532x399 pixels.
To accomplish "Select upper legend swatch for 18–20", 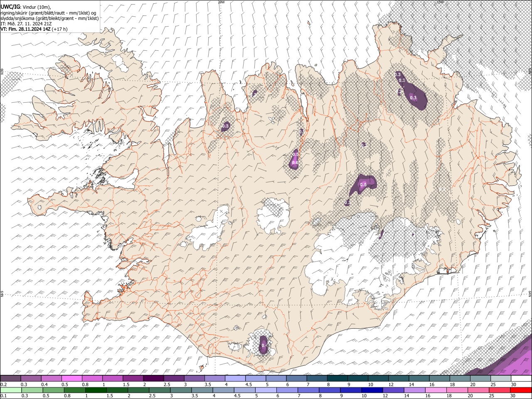I will [x=460, y=378].
